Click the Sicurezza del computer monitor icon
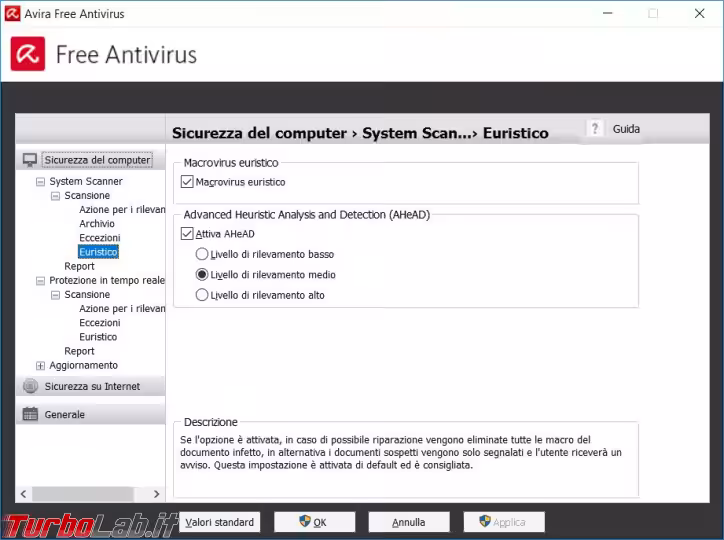This screenshot has width=724, height=540. pyautogui.click(x=30, y=160)
